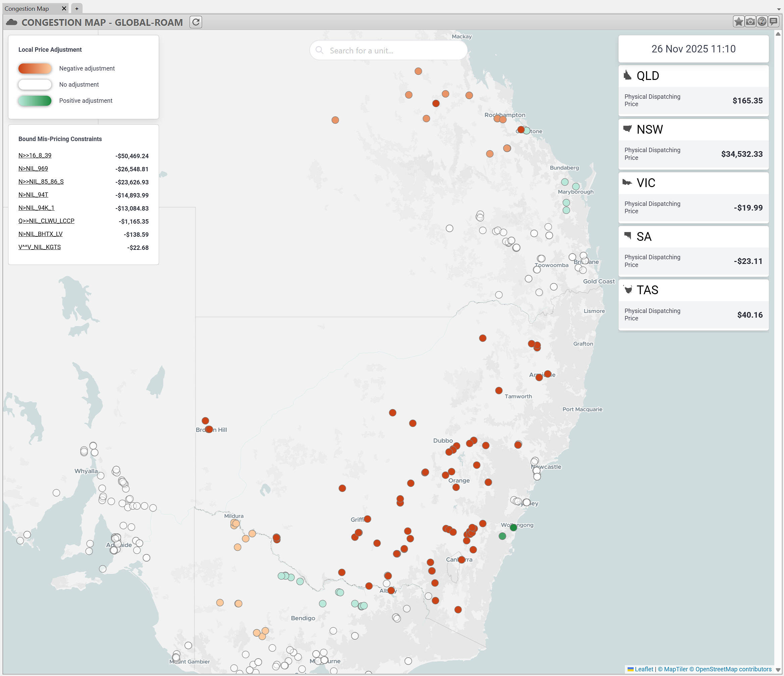Open the Q>>NIL_CLWU_LCCP constraint link
Viewport: 784px width, 676px height.
tap(46, 221)
